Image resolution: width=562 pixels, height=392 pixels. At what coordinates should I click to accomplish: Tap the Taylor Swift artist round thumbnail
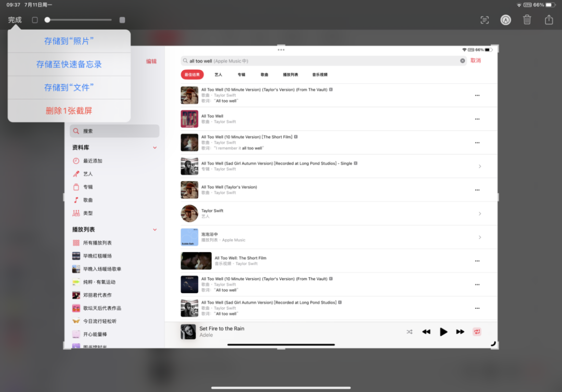[189, 213]
